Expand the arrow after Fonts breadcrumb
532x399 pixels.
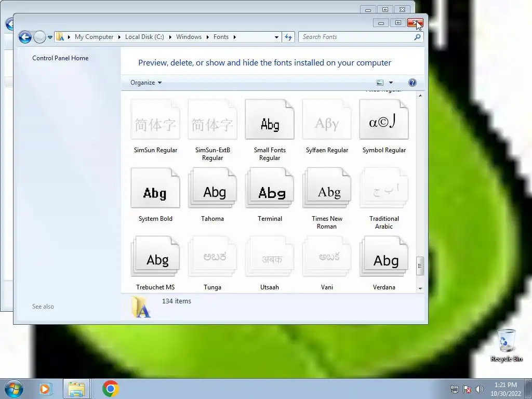[234, 37]
